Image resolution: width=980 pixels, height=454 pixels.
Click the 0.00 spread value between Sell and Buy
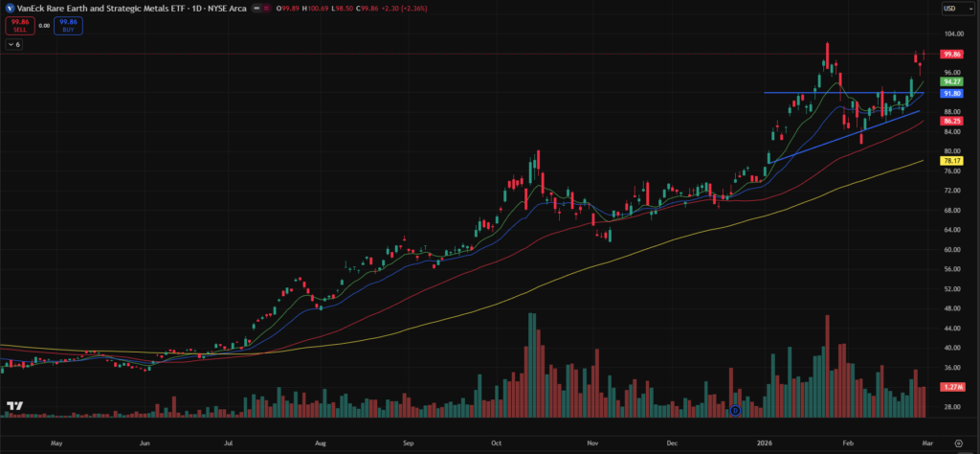coord(43,26)
